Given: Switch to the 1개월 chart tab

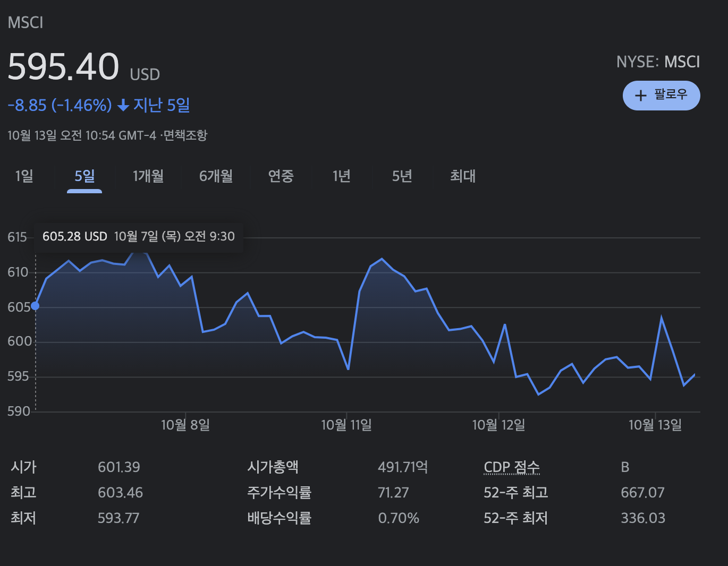Looking at the screenshot, I should 148,176.
